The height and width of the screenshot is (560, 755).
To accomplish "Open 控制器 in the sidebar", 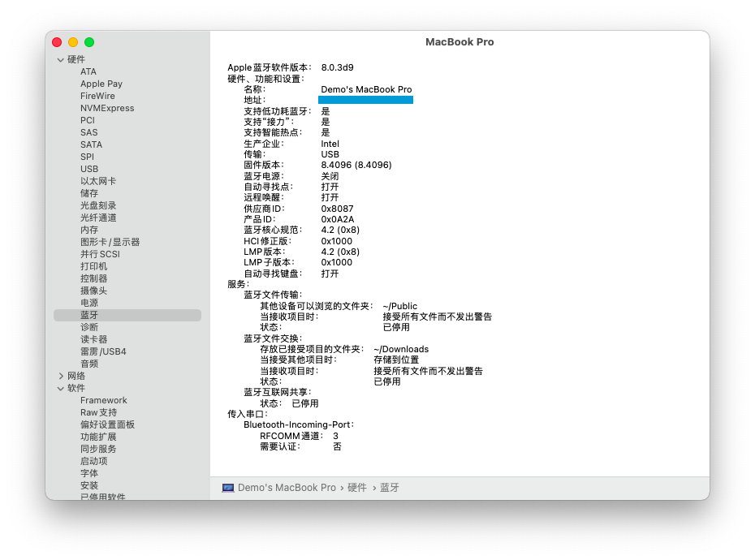I will 94,278.
